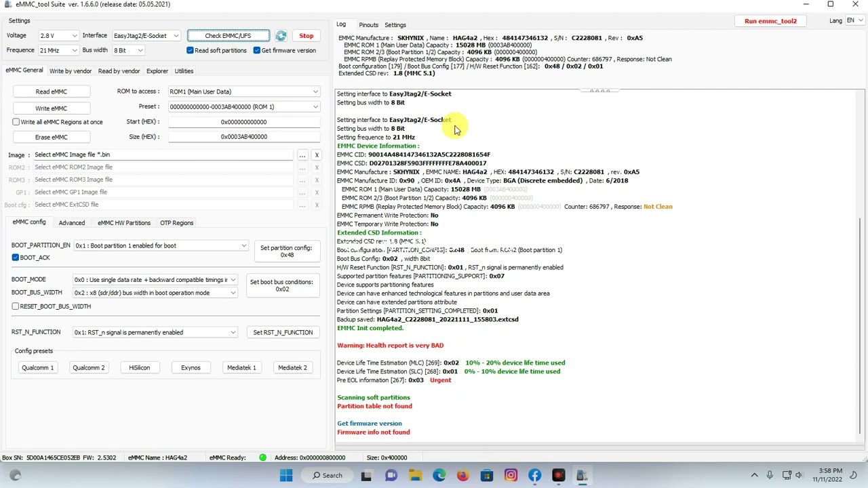Image resolution: width=868 pixels, height=488 pixels.
Task: Switch to Read by vendor tab
Action: coord(119,71)
